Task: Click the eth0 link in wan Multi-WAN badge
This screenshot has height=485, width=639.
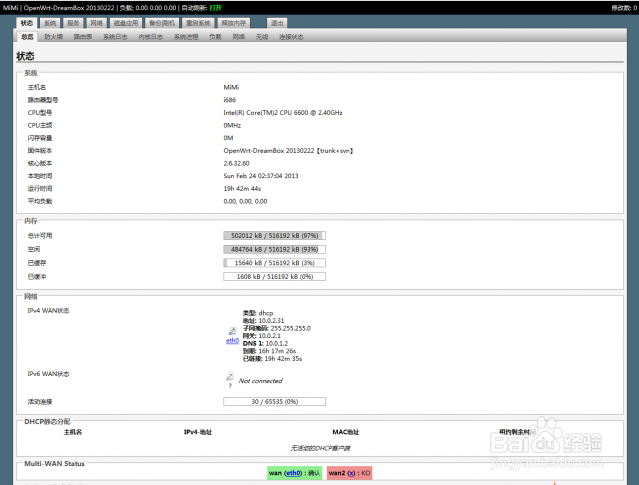Action: tap(293, 473)
